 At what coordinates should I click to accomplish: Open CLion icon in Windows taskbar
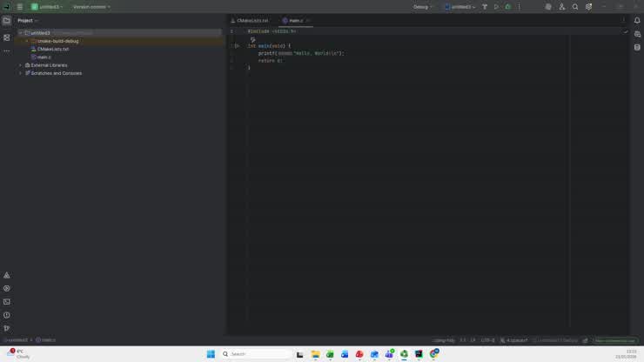click(x=419, y=354)
